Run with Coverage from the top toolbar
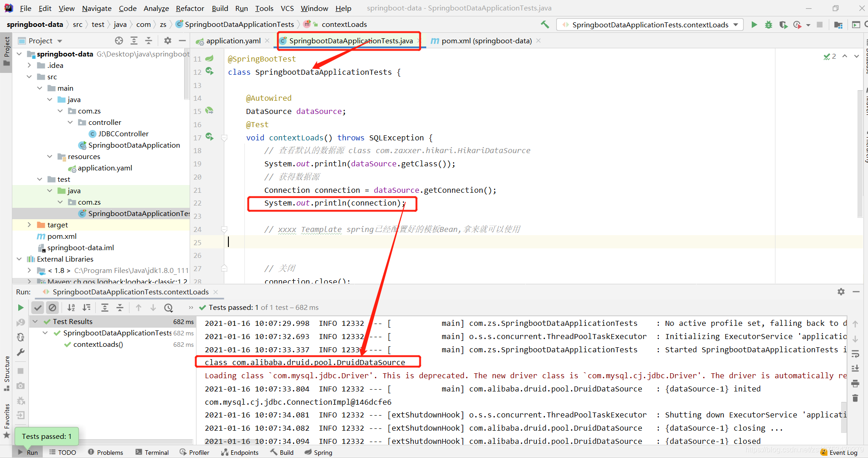The height and width of the screenshot is (458, 868). [783, 25]
